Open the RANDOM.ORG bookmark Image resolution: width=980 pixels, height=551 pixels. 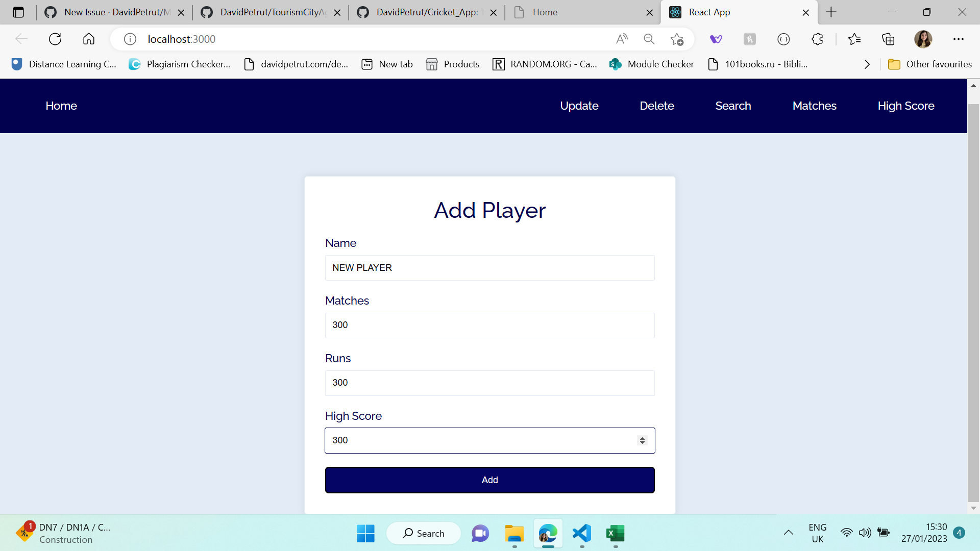(544, 64)
